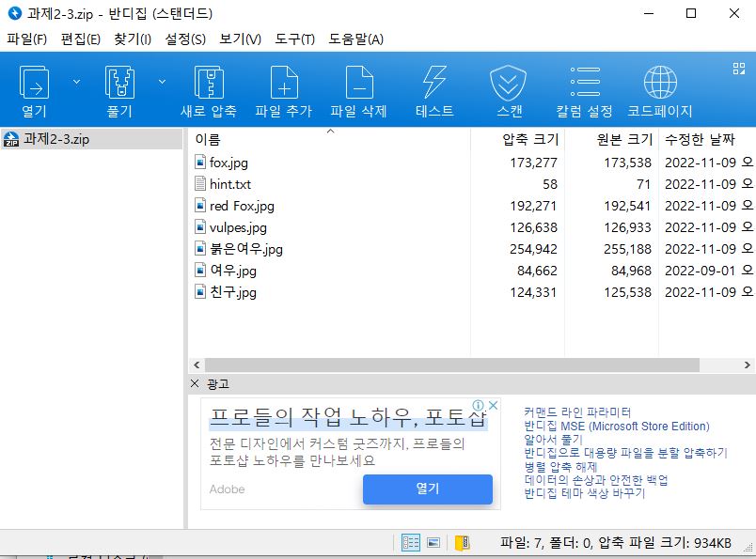Expand the dropdown arrow next to 열기
Image resolution: width=756 pixels, height=559 pixels.
pos(76,82)
